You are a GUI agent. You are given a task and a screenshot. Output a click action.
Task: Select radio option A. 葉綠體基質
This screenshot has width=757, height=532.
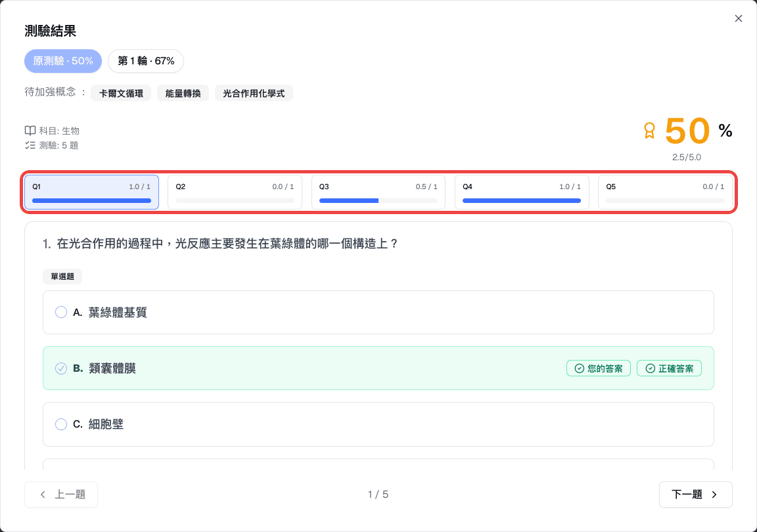(61, 313)
